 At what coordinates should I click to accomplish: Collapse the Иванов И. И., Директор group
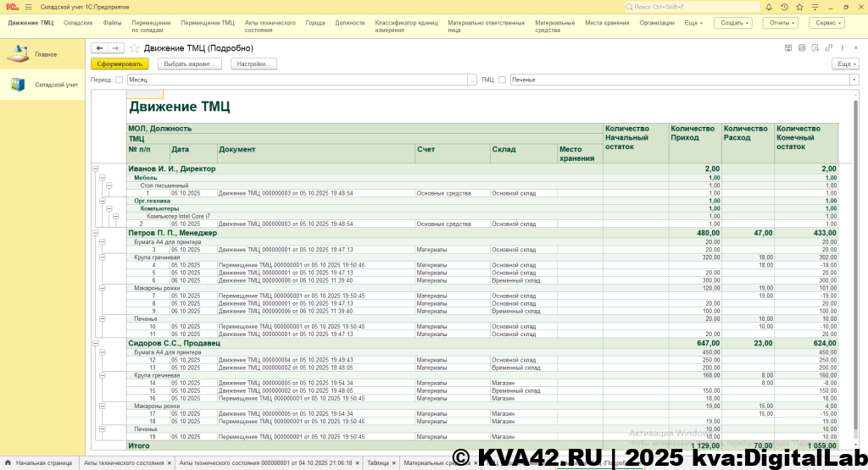click(x=94, y=169)
